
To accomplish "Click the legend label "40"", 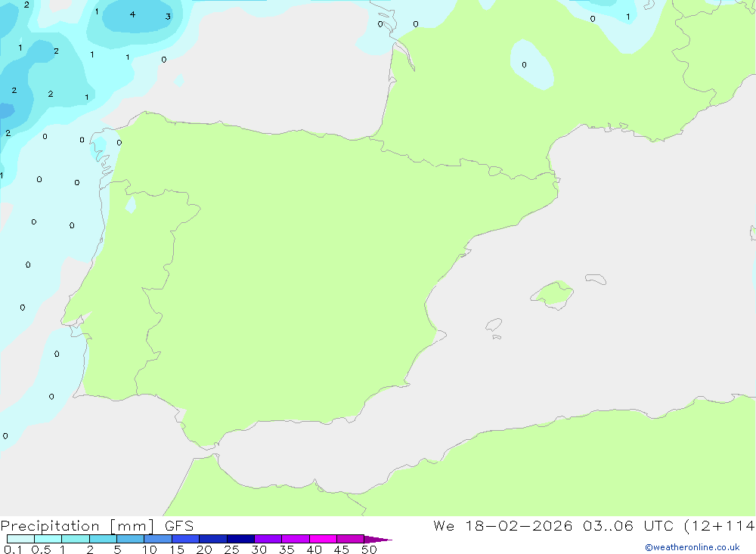I will (x=314, y=549).
